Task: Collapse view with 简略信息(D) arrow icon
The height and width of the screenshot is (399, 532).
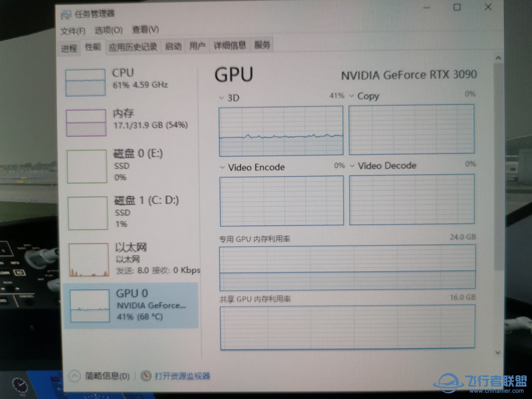Action: tap(75, 376)
